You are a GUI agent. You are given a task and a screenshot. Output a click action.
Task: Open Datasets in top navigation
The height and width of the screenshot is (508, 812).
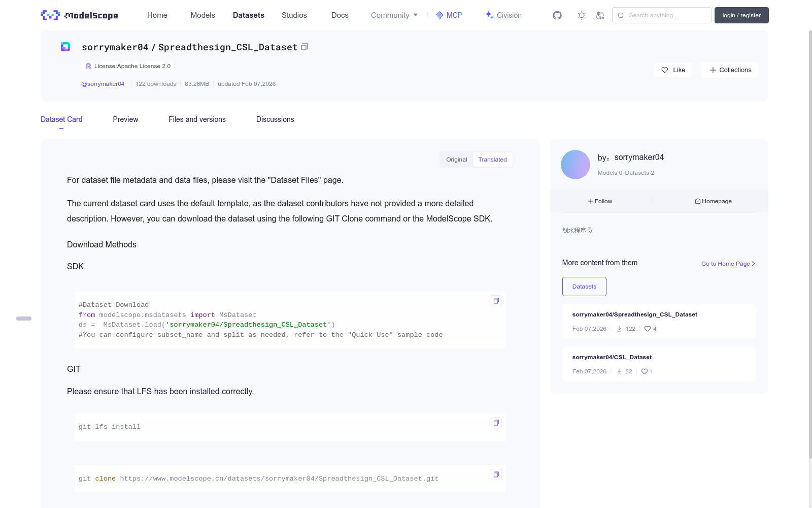[x=249, y=15]
